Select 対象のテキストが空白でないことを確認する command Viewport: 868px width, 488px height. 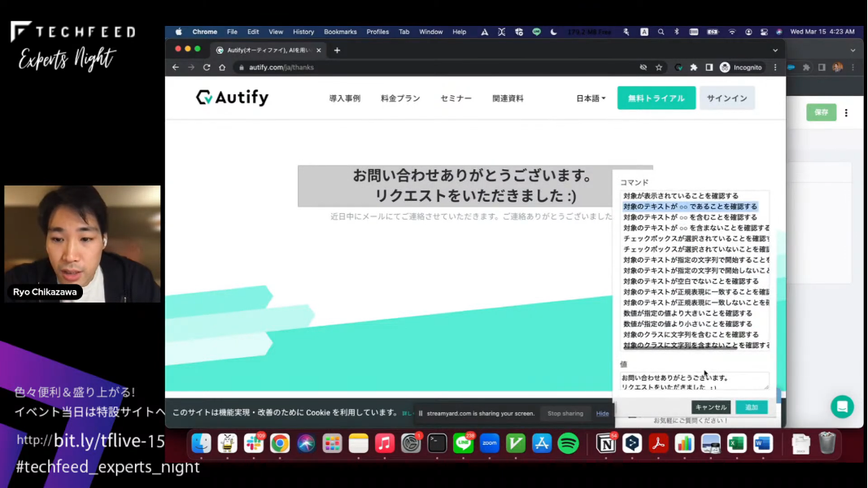(x=691, y=281)
